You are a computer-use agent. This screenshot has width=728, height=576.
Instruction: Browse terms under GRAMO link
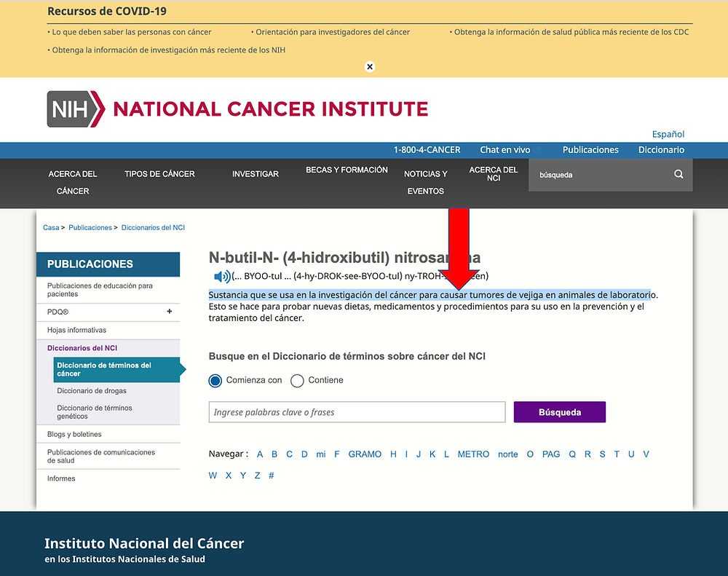365,454
